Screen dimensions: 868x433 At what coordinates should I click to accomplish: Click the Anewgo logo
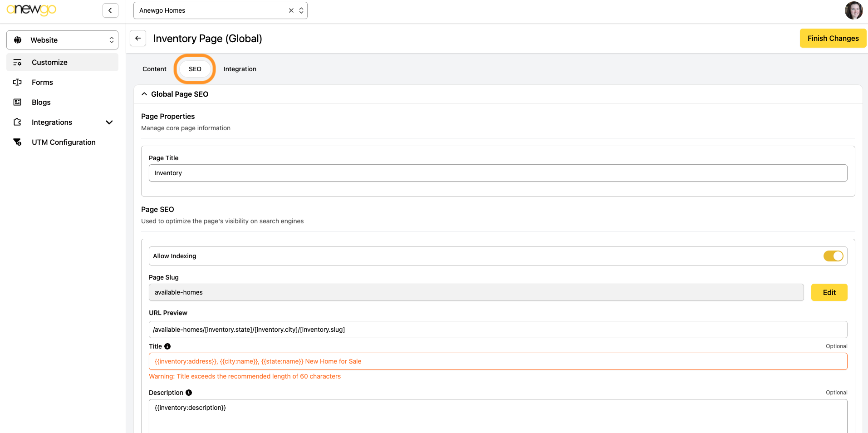click(31, 10)
